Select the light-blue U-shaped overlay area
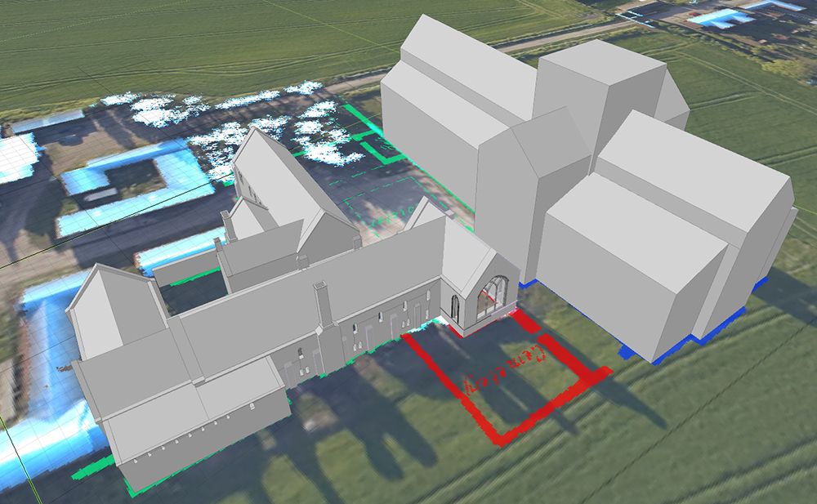The width and height of the screenshot is (817, 504). tap(131, 188)
